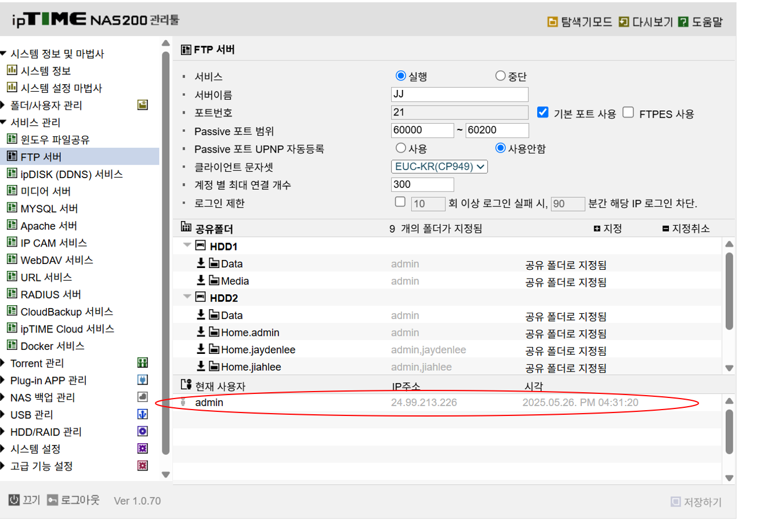This screenshot has height=532, width=760.
Task: Open CloudBackup 서비스 from the sidebar
Action: [x=60, y=312]
